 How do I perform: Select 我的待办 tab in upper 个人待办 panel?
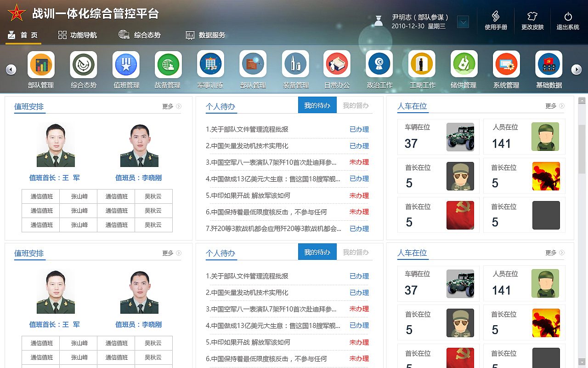coord(317,105)
